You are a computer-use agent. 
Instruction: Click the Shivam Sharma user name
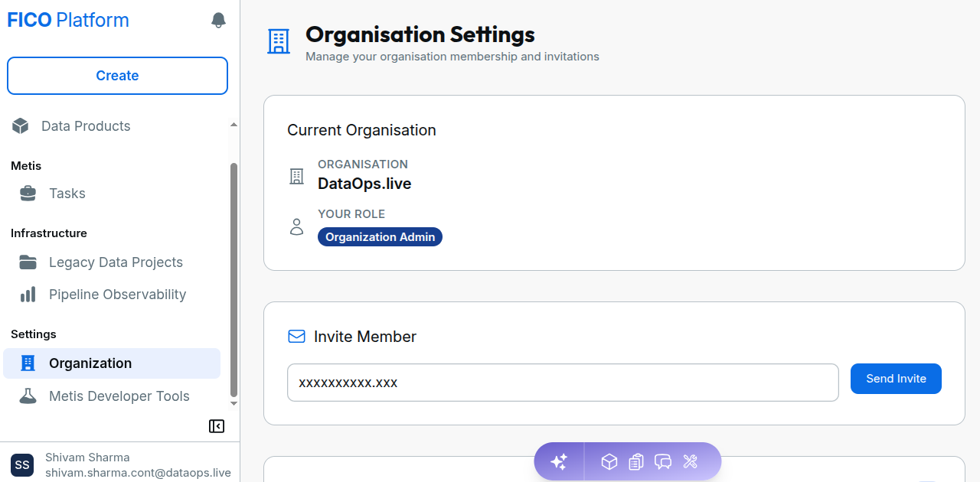(x=87, y=458)
